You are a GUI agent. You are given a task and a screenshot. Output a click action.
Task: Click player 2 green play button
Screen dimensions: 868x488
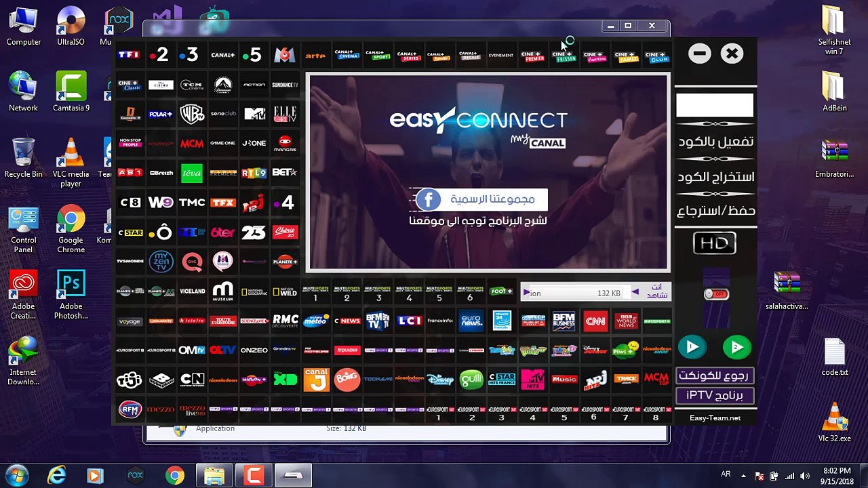[736, 347]
